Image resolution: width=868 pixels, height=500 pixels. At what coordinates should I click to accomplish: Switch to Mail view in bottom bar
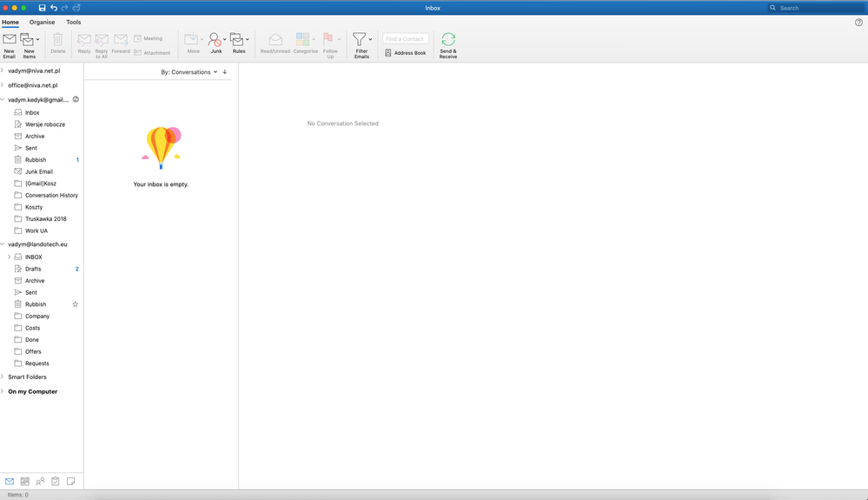coord(10,481)
